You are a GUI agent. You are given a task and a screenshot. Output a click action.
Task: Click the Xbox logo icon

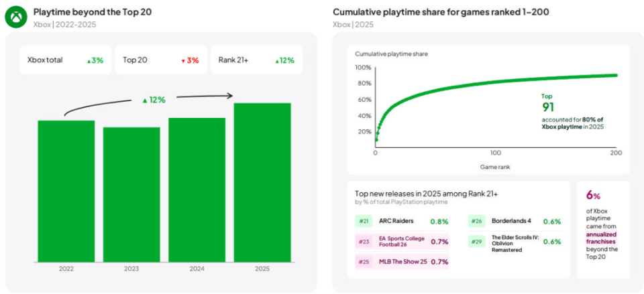[x=15, y=17]
